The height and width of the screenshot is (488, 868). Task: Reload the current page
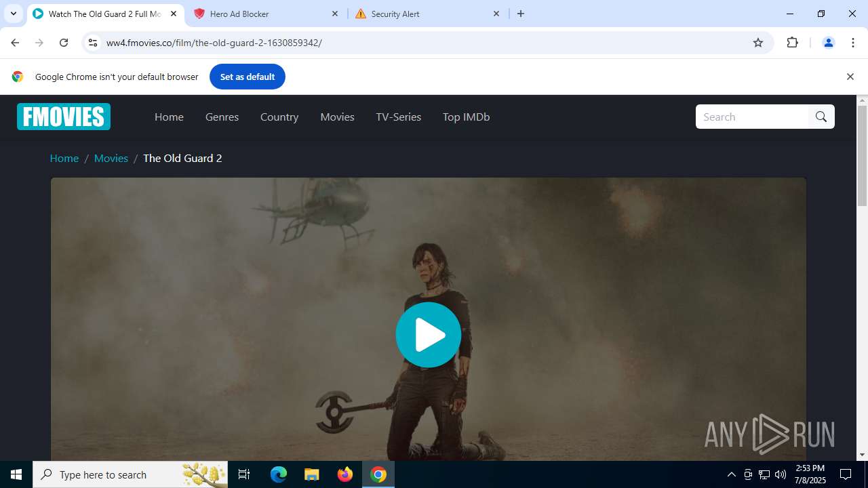(x=64, y=43)
